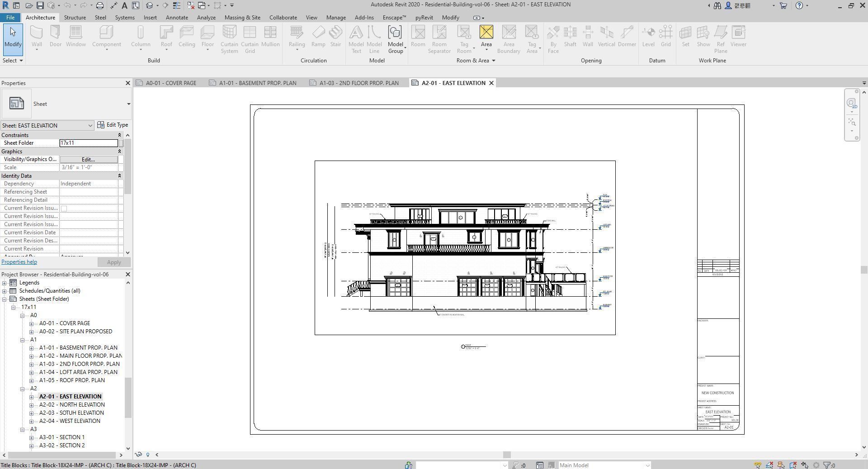This screenshot has height=469, width=868.
Task: Click Visibility/Graphics Edit... button
Action: point(89,160)
